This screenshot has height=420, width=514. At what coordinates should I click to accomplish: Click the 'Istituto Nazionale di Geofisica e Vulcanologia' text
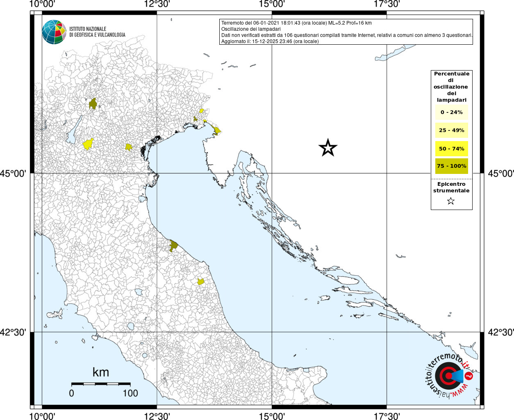(97, 32)
